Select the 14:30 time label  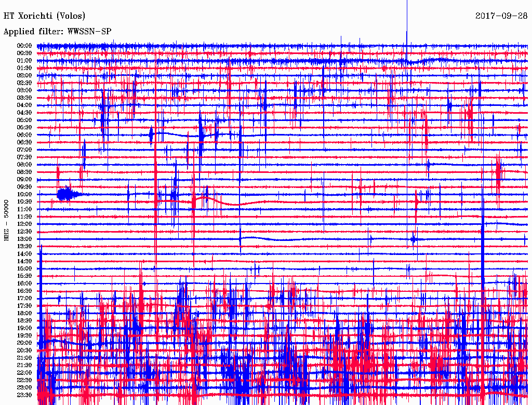coord(24,261)
